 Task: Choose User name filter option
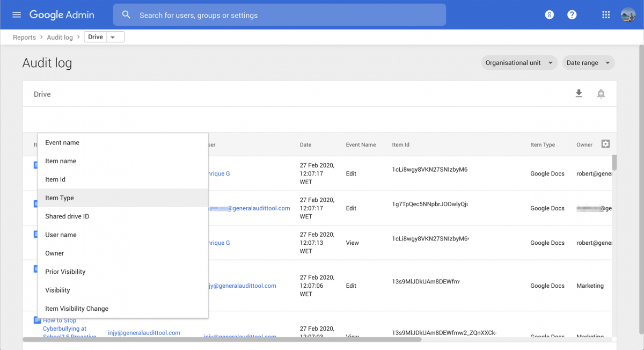coord(123,235)
